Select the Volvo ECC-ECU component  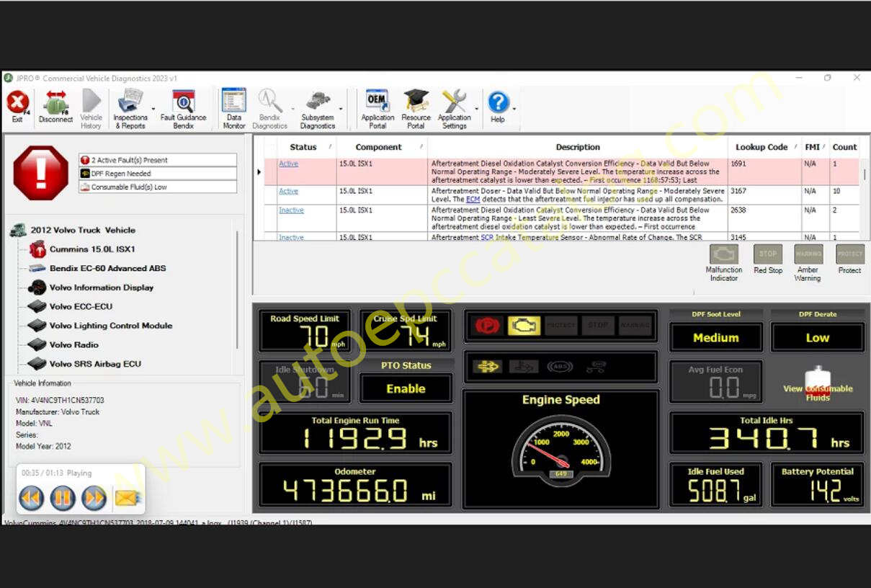pyautogui.click(x=81, y=306)
